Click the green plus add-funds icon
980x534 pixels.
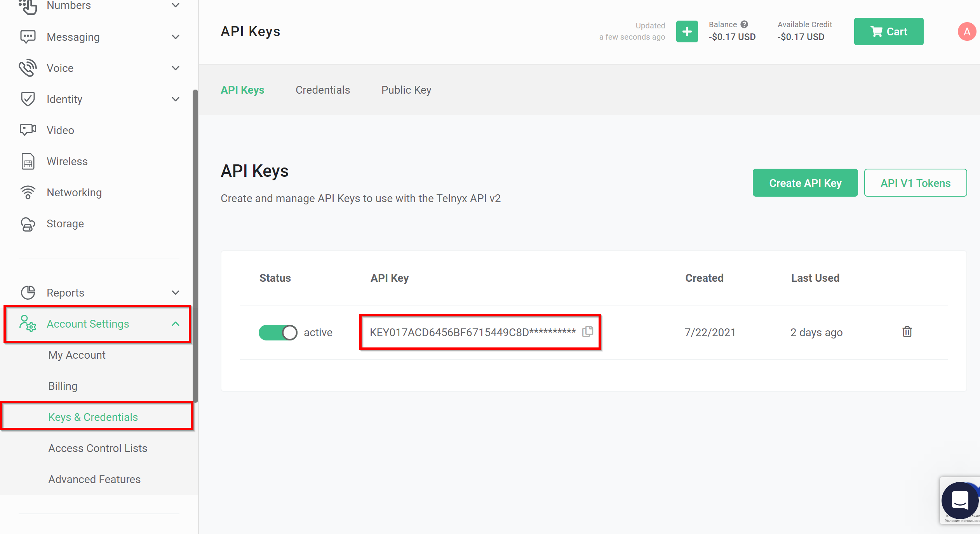coord(687,31)
